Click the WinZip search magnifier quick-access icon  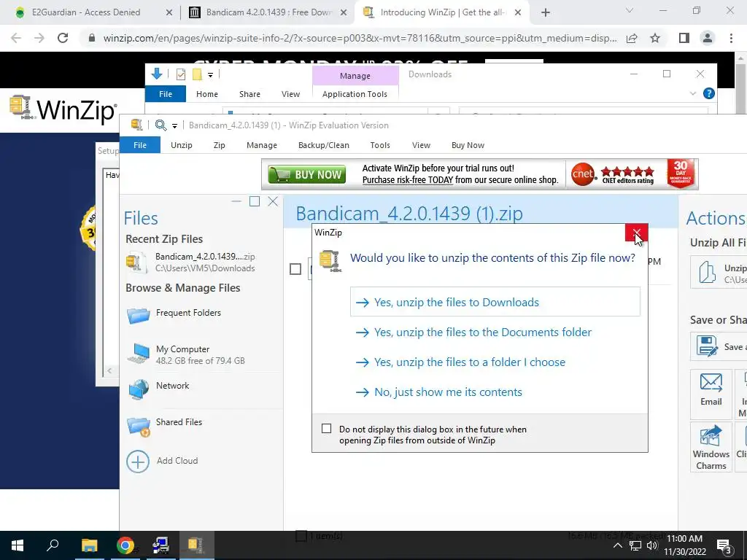coord(160,125)
